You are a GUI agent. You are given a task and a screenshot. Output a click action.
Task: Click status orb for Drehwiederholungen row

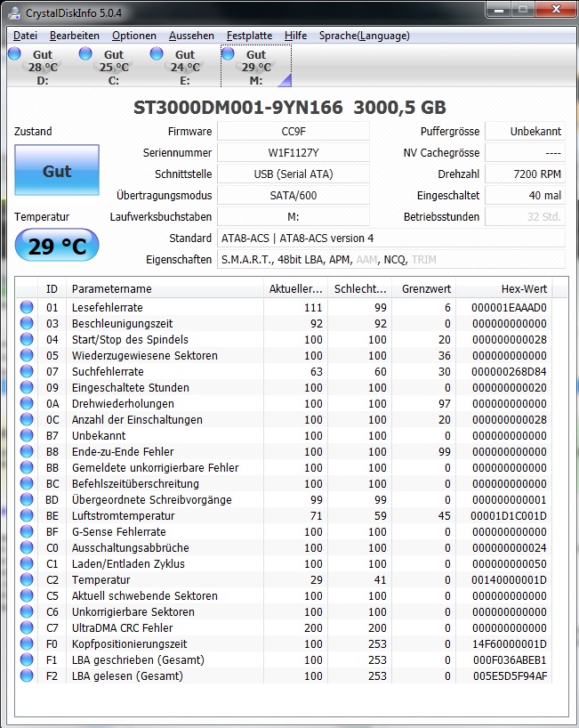[x=27, y=403]
